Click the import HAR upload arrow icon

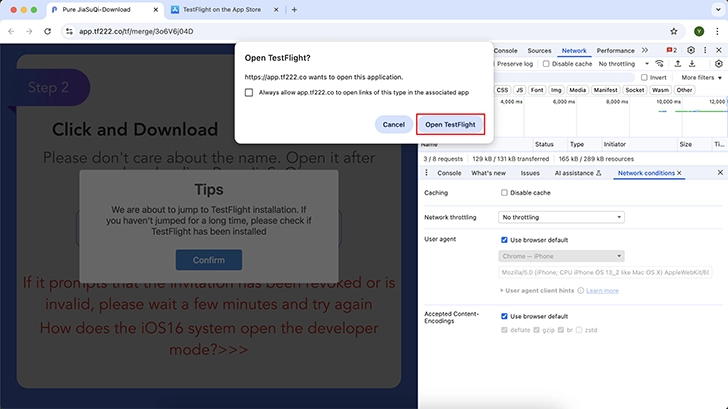pos(678,64)
